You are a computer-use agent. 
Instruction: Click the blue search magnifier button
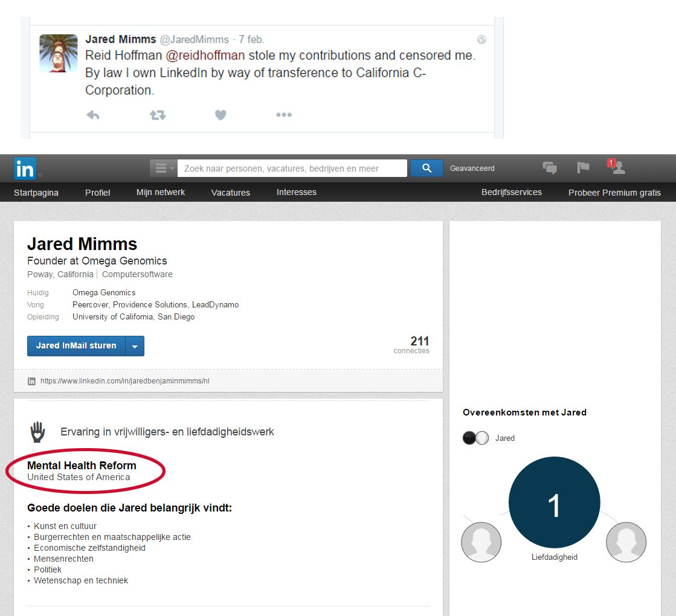tap(427, 168)
